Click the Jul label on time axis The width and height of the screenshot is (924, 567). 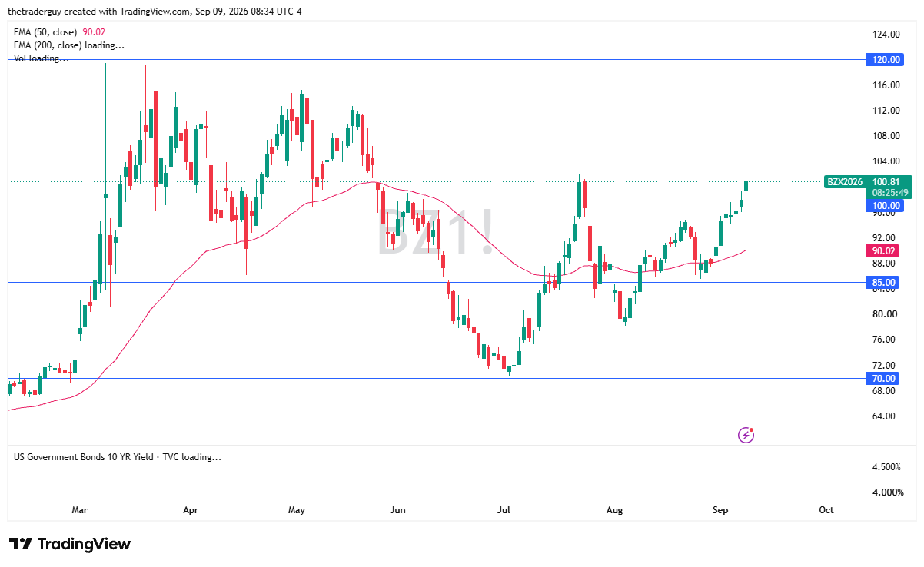click(x=504, y=510)
